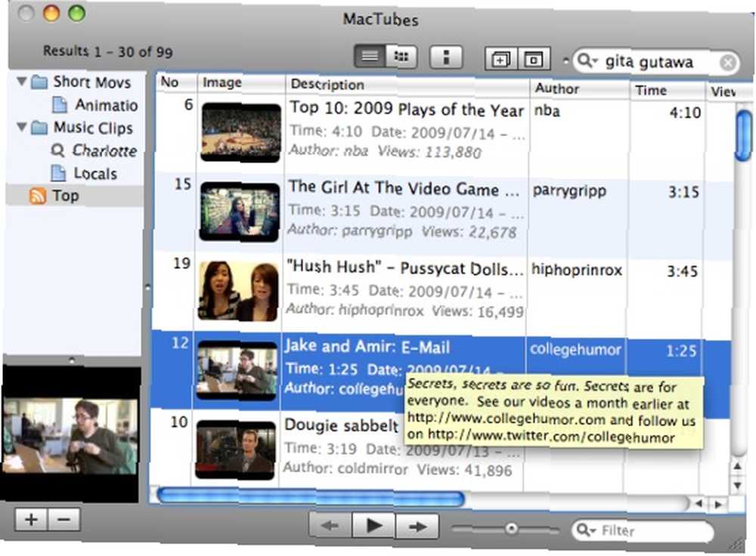Switch to icon grid view mode
Image resolution: width=756 pixels, height=556 pixels.
pyautogui.click(x=401, y=57)
